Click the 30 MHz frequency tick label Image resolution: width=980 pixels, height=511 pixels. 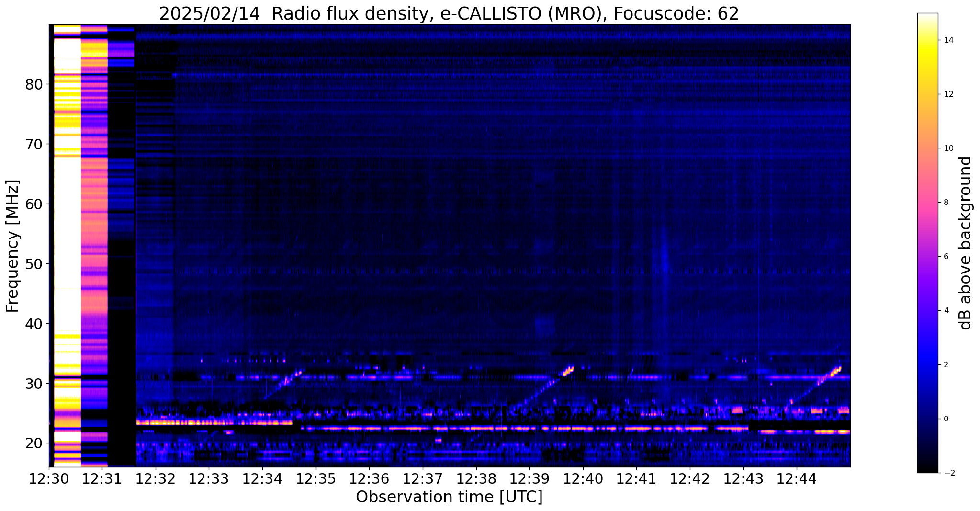click(34, 384)
